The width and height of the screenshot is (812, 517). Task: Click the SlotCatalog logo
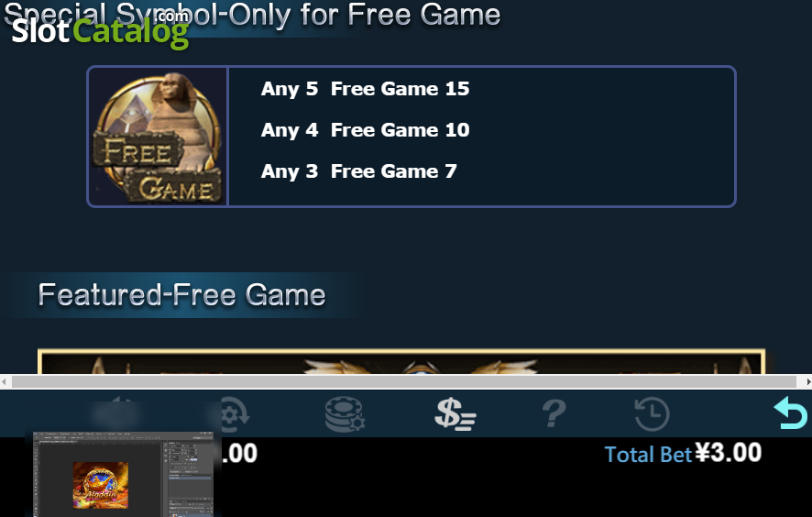[x=100, y=30]
